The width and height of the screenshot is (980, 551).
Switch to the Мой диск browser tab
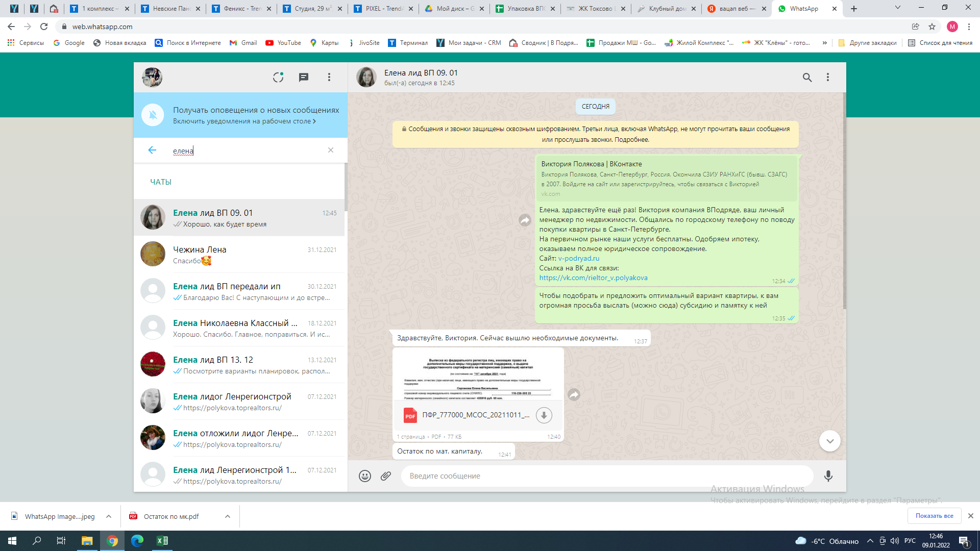454,9
